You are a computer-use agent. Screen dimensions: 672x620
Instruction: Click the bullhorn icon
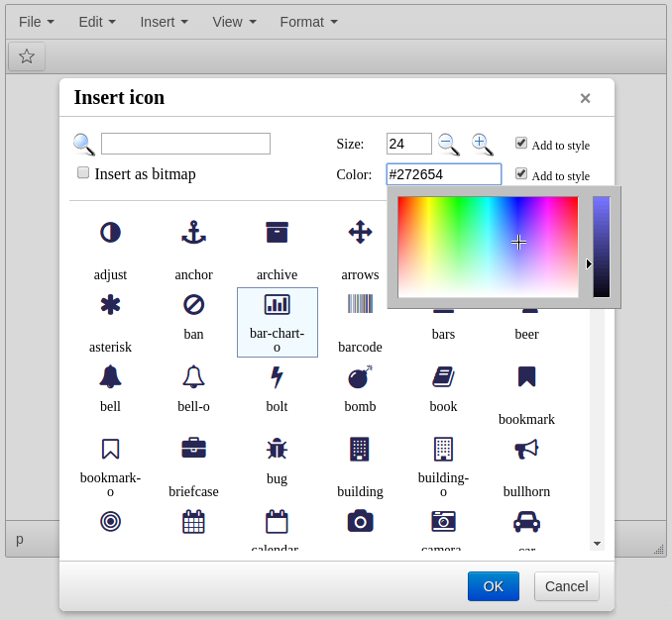[x=526, y=449]
